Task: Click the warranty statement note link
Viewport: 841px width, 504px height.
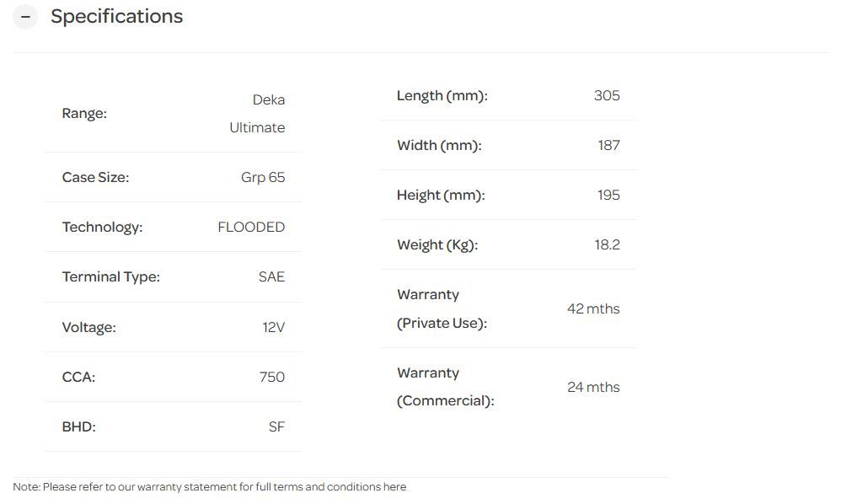Action: (209, 487)
